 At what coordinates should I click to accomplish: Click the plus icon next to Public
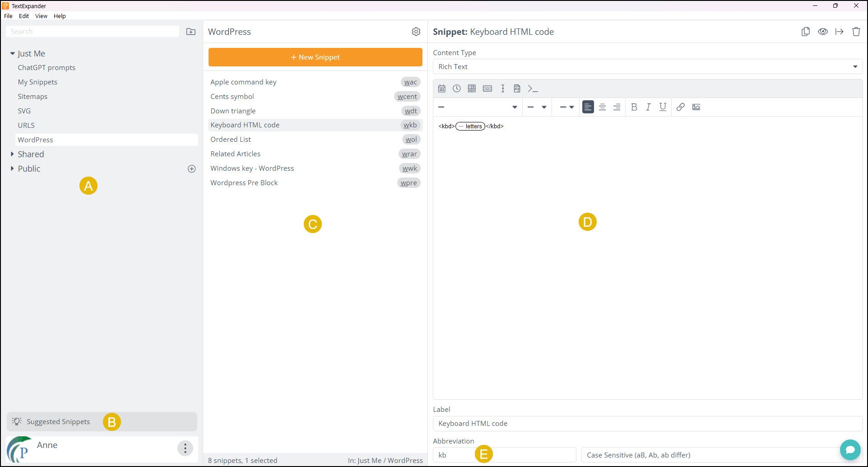[192, 169]
